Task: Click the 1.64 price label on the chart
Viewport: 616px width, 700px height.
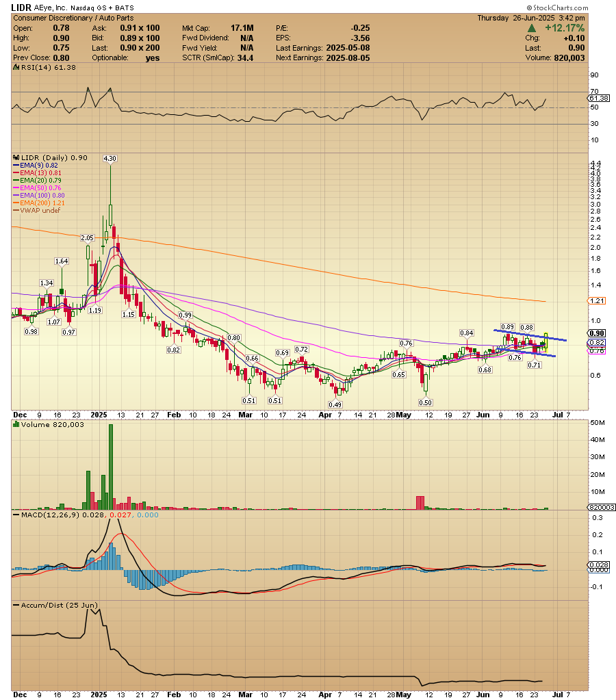Action: click(x=62, y=261)
